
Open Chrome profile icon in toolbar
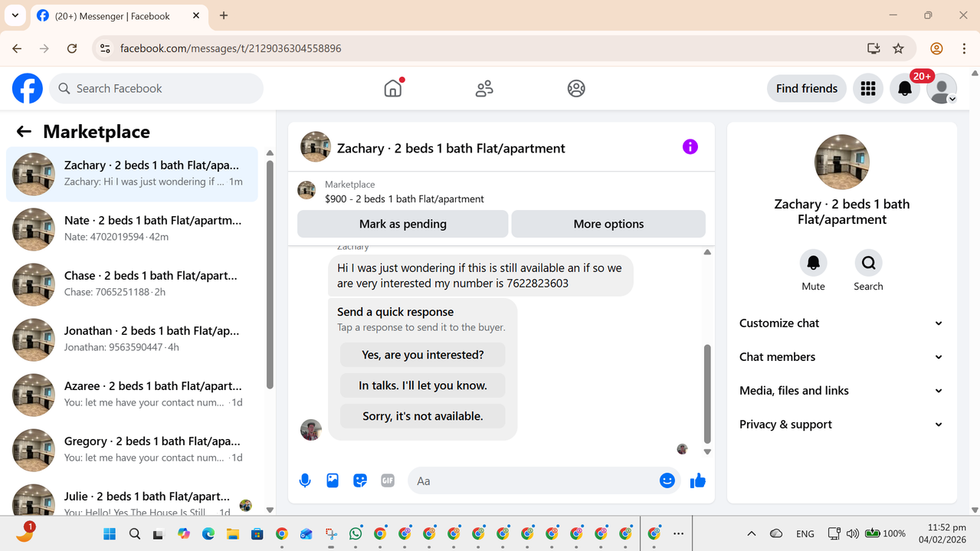pos(936,48)
